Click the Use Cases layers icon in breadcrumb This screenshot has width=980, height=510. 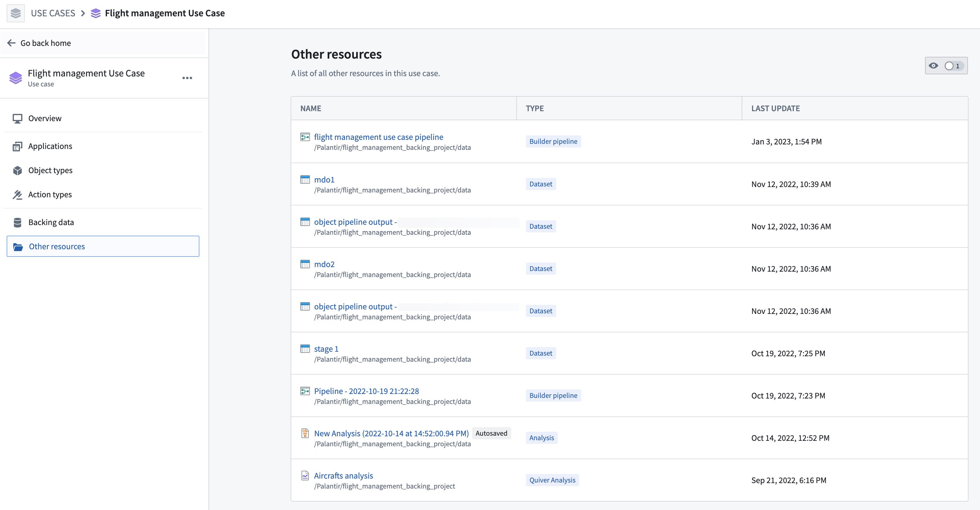(x=16, y=13)
